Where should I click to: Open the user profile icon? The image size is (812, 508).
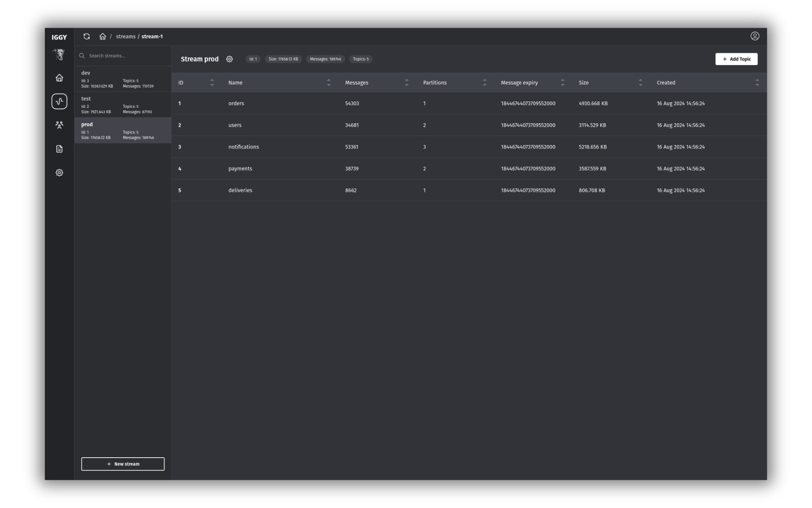point(755,36)
